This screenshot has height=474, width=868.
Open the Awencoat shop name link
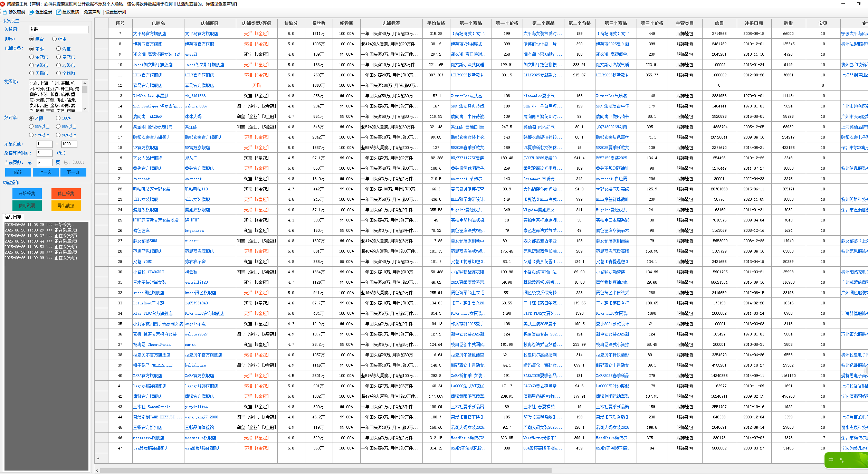pos(142,179)
